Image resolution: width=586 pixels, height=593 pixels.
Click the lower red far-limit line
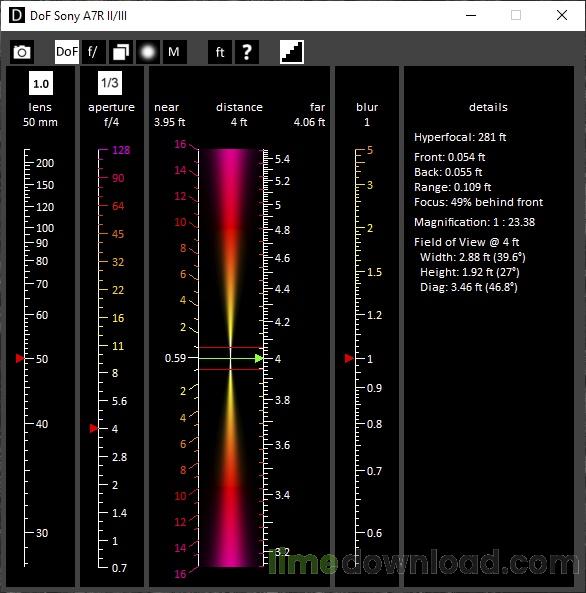tap(231, 369)
